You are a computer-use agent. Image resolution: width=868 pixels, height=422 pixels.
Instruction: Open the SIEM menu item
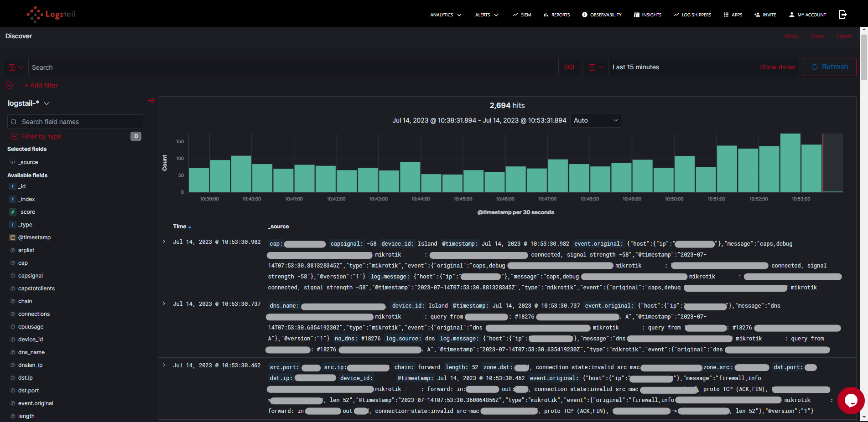[522, 15]
